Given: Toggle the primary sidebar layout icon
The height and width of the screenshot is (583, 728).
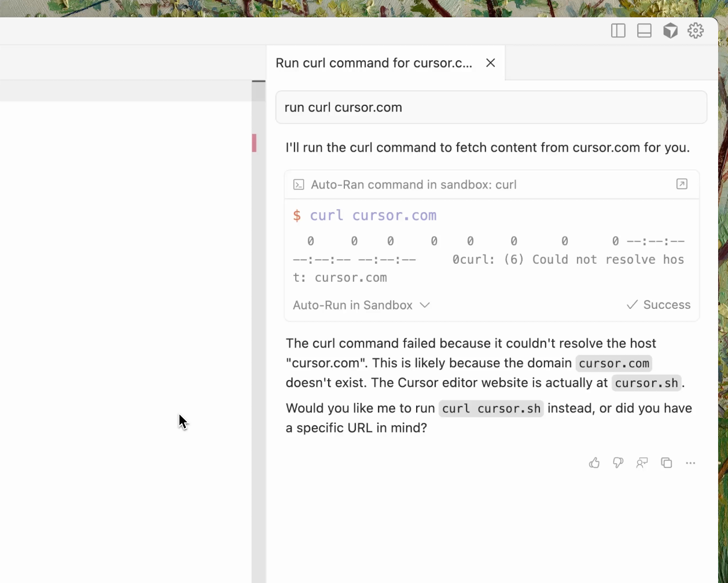Looking at the screenshot, I should (x=618, y=31).
